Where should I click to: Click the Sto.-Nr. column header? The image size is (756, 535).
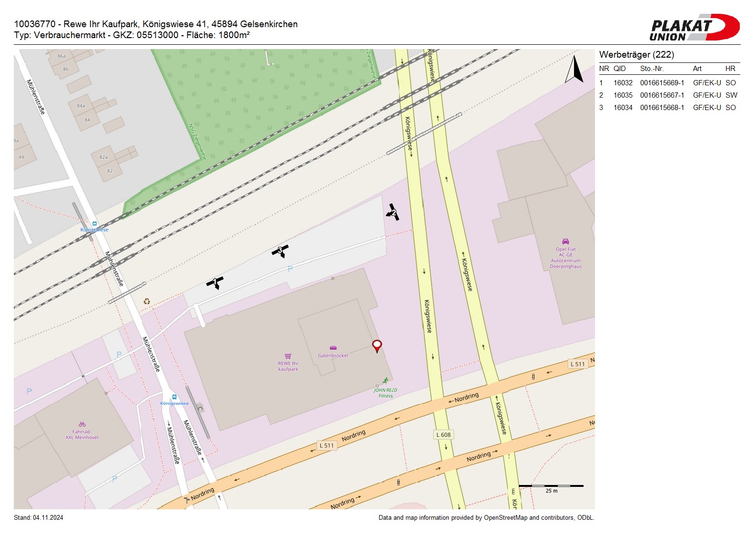(652, 69)
